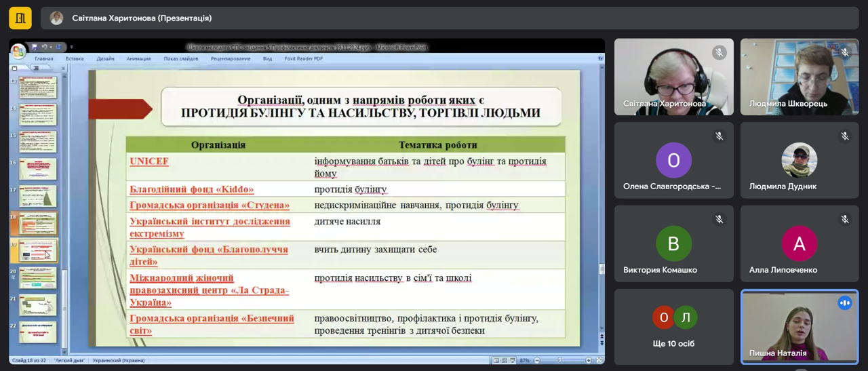Select slide 14 thumbnail

[x=38, y=115]
